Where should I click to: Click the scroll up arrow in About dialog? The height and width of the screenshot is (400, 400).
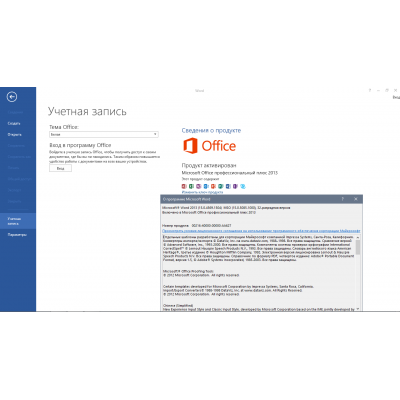(358, 237)
